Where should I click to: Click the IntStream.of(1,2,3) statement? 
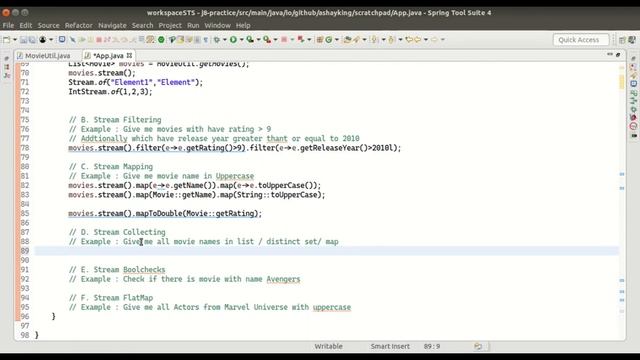110,91
